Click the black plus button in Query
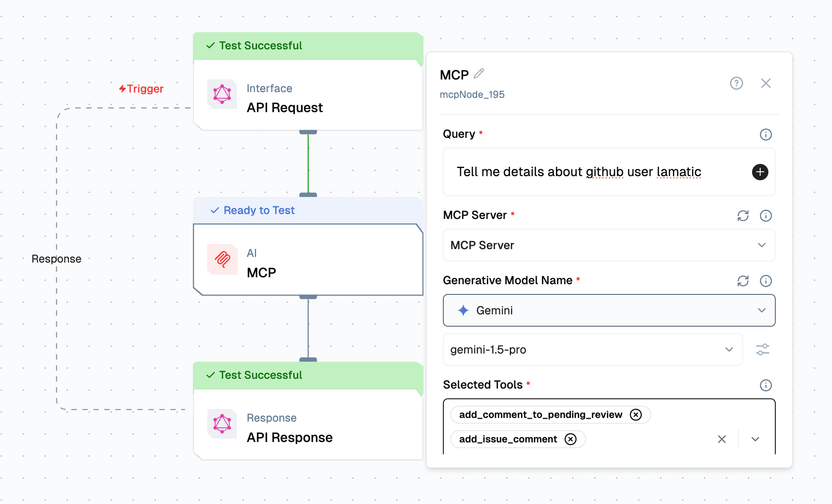This screenshot has height=504, width=832. pyautogui.click(x=760, y=172)
